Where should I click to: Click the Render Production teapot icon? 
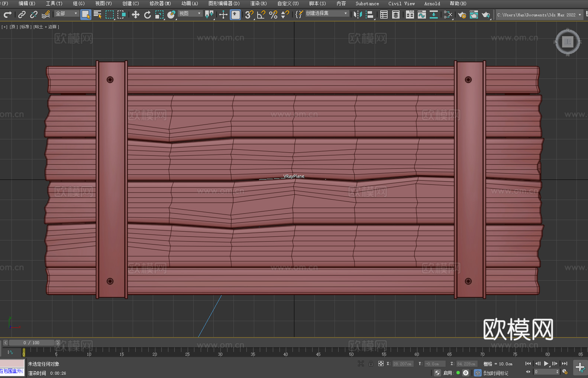(x=486, y=14)
